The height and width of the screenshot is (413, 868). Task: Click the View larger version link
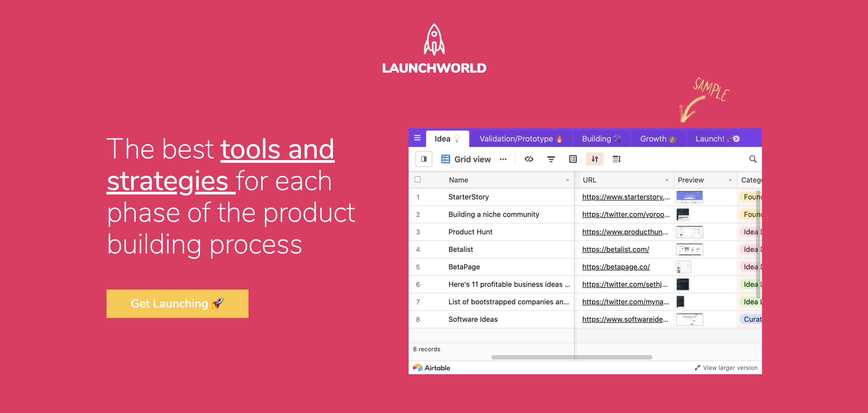(x=726, y=368)
